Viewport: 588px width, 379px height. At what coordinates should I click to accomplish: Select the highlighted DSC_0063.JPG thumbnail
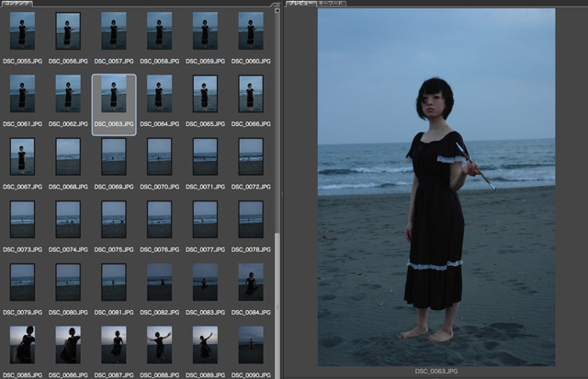[x=113, y=94]
